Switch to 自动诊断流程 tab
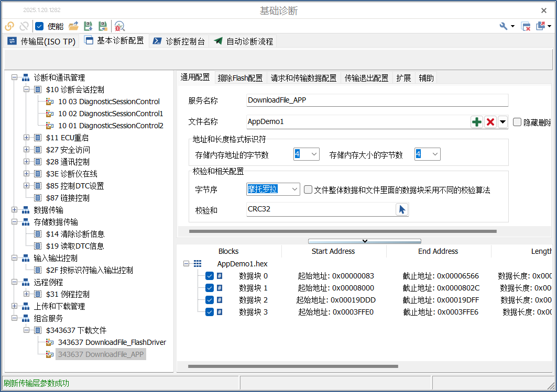 (x=243, y=41)
